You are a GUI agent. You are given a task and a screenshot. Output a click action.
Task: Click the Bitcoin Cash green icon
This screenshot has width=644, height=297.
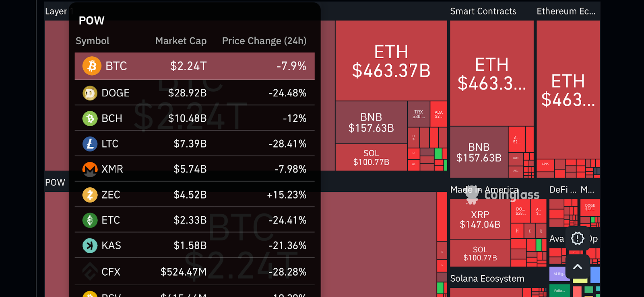tap(90, 119)
